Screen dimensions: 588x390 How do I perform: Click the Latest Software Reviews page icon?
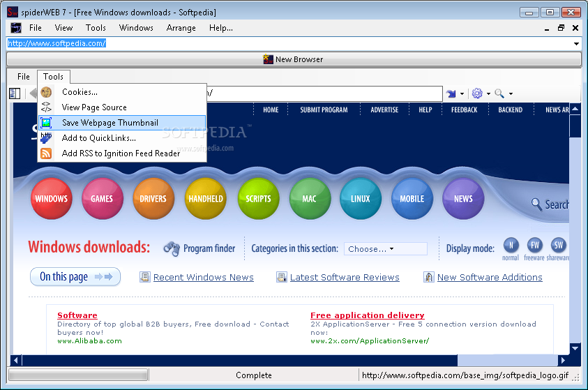[x=282, y=277]
